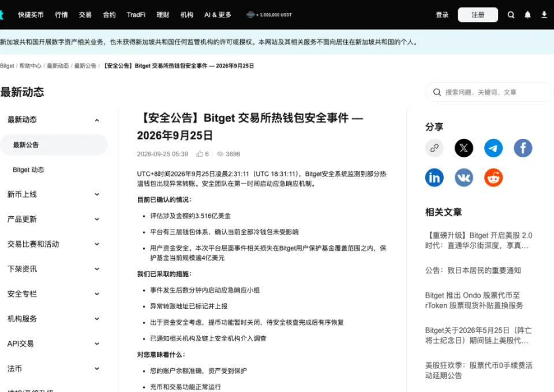Open 致日本居民的重要通知 article

coord(473,270)
